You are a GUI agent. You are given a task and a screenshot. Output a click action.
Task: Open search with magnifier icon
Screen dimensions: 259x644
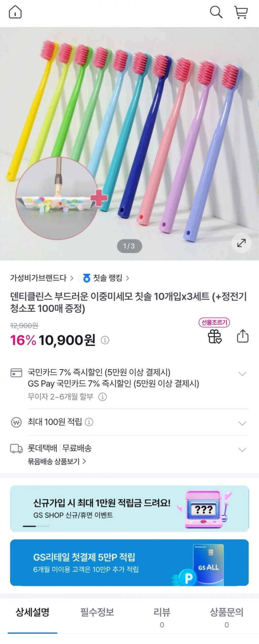(216, 13)
